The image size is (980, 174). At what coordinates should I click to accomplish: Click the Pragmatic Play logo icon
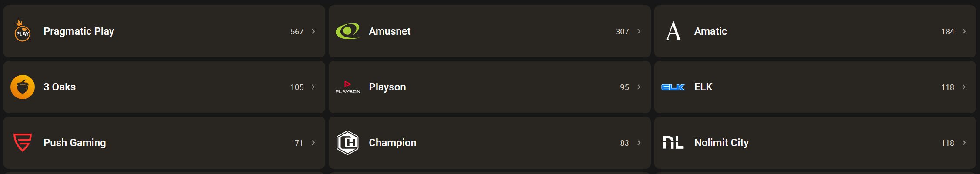pos(22,31)
